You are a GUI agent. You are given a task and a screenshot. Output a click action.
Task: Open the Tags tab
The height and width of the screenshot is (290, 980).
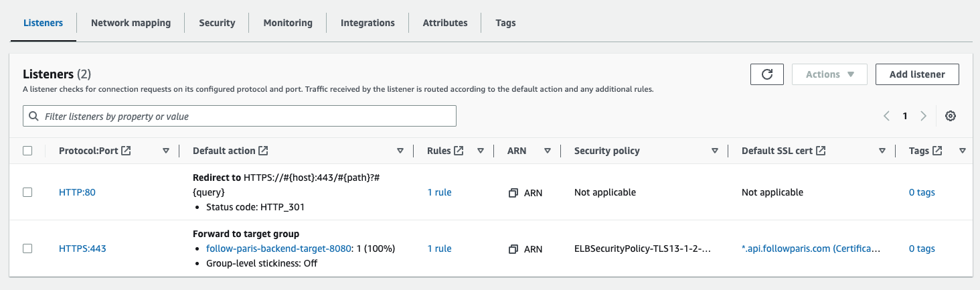pos(505,23)
